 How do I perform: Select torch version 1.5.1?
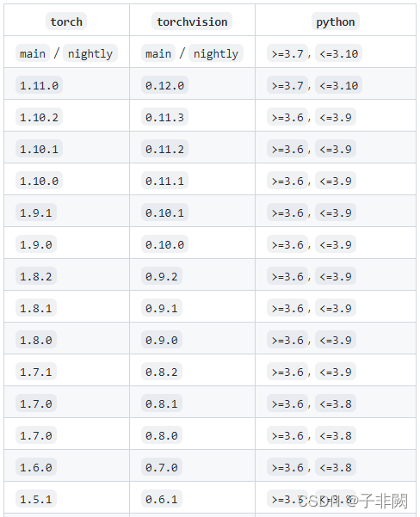tap(36, 499)
